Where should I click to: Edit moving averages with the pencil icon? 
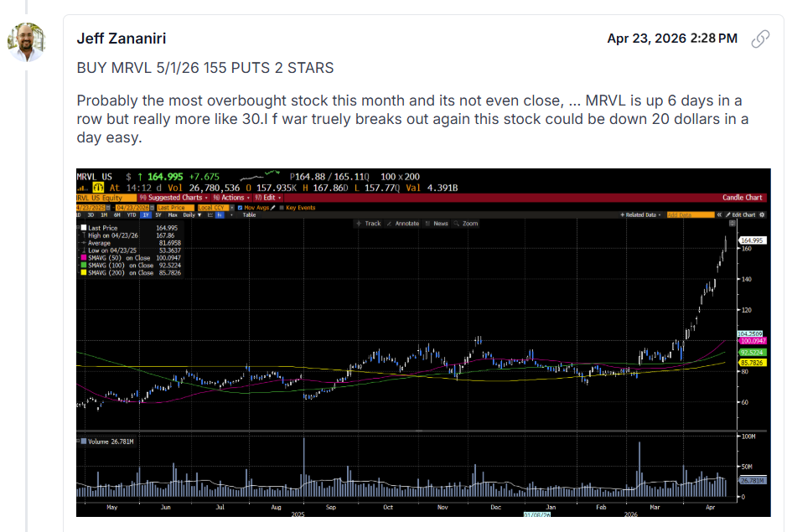[x=273, y=208]
